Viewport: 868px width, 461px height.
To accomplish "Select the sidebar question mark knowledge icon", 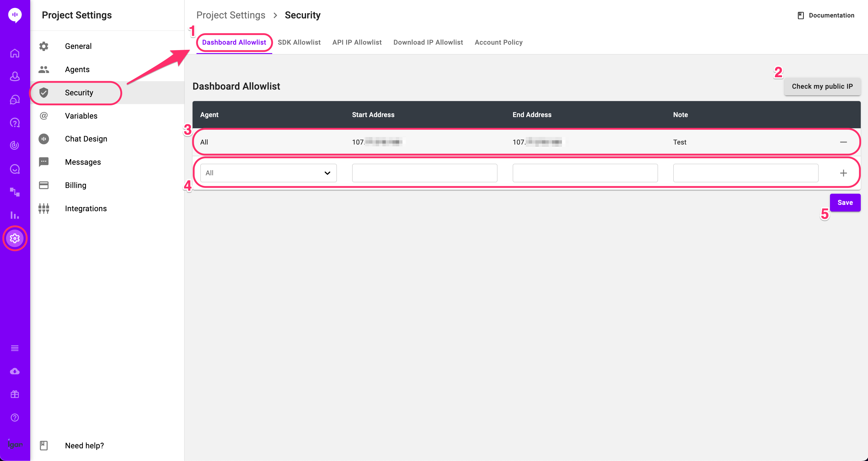I will click(x=15, y=122).
